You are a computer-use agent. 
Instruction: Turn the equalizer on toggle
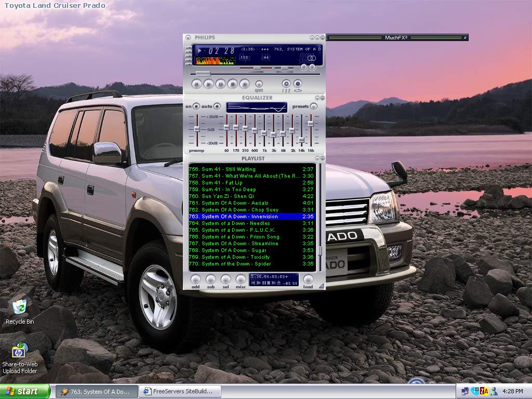[196, 107]
